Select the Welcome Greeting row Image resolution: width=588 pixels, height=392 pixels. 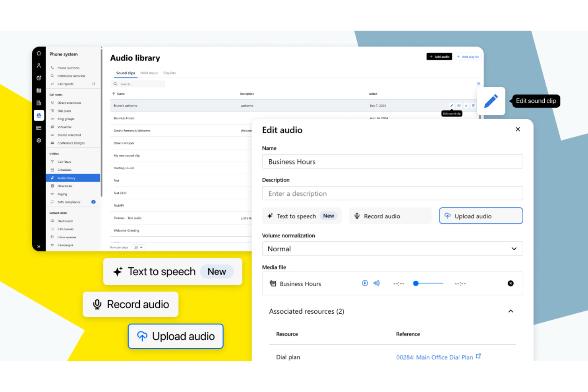(181, 230)
